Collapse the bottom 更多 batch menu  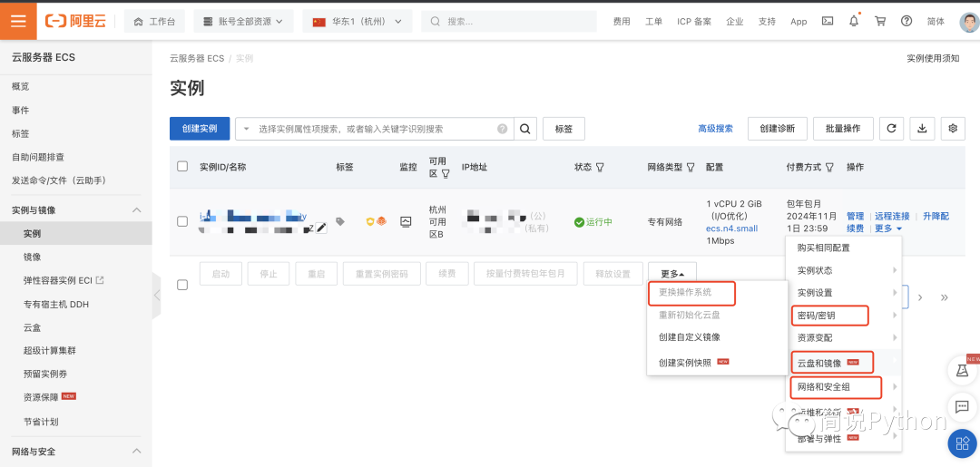coord(672,274)
